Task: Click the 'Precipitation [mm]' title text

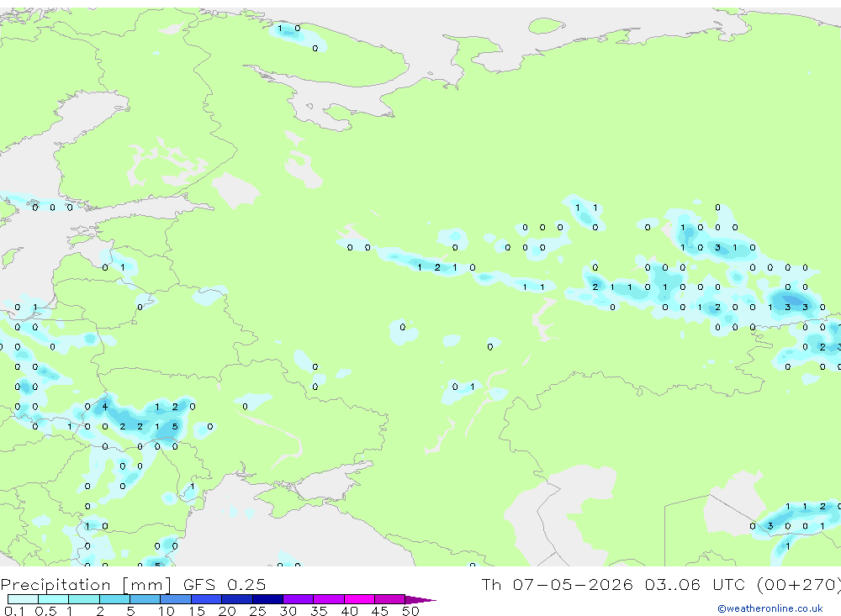Action: point(86,585)
